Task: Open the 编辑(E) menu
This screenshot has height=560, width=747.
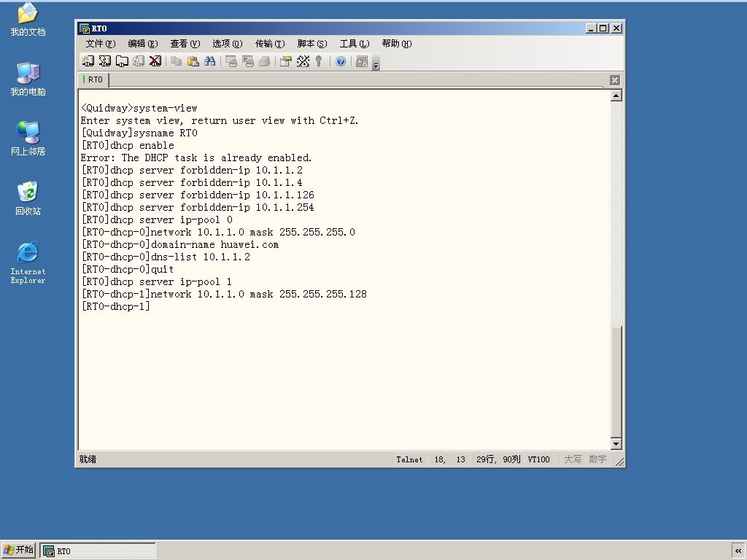Action: point(143,44)
